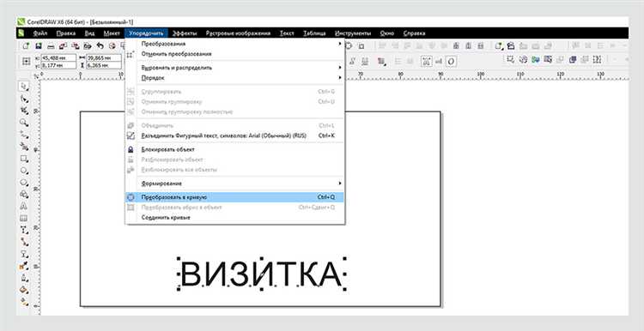Open the Правка menu
Screen dimensions: 644x331
(66, 33)
